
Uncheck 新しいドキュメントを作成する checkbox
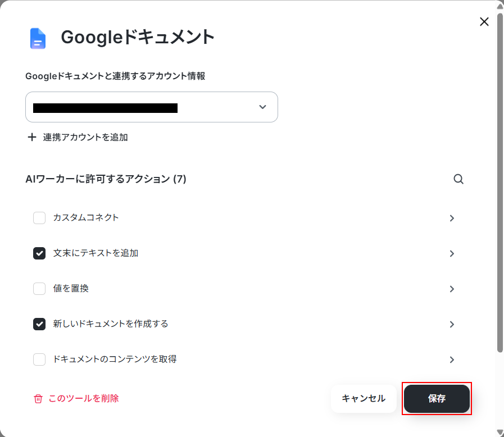[39, 324]
